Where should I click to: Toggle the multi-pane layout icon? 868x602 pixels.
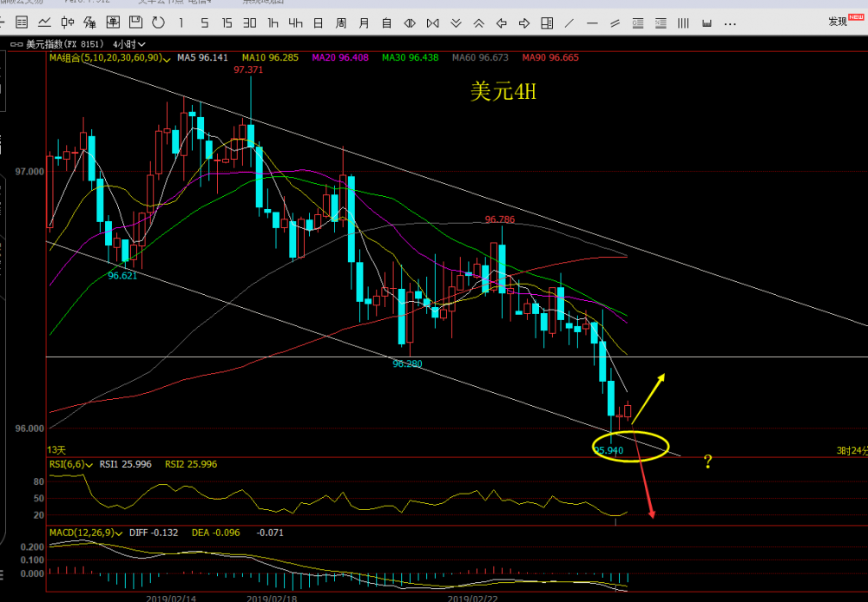coord(547,23)
